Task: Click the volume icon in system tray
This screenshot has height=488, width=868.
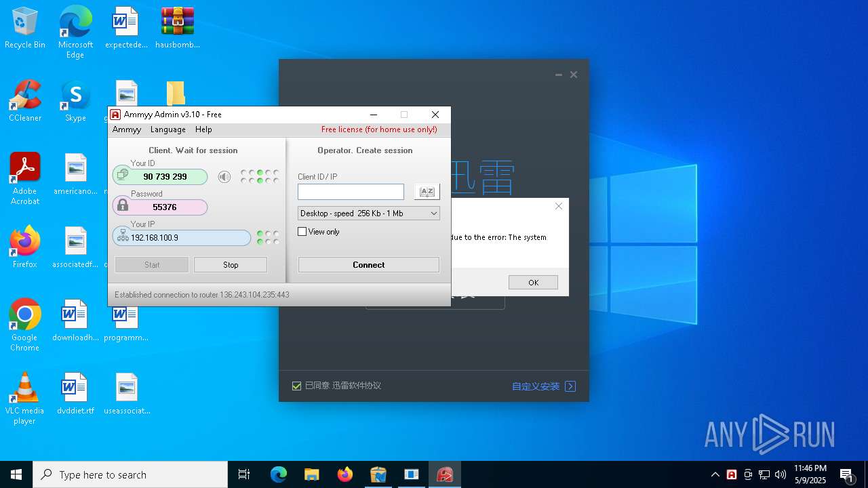Action: coord(781,474)
